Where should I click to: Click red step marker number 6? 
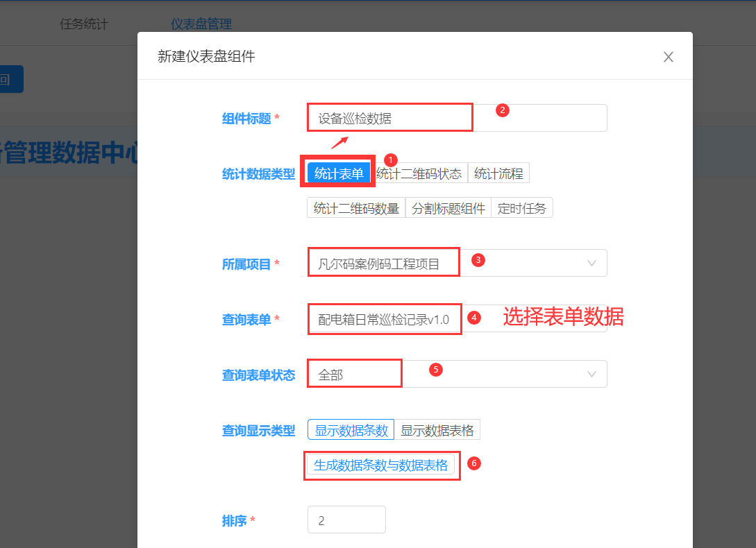tap(473, 463)
